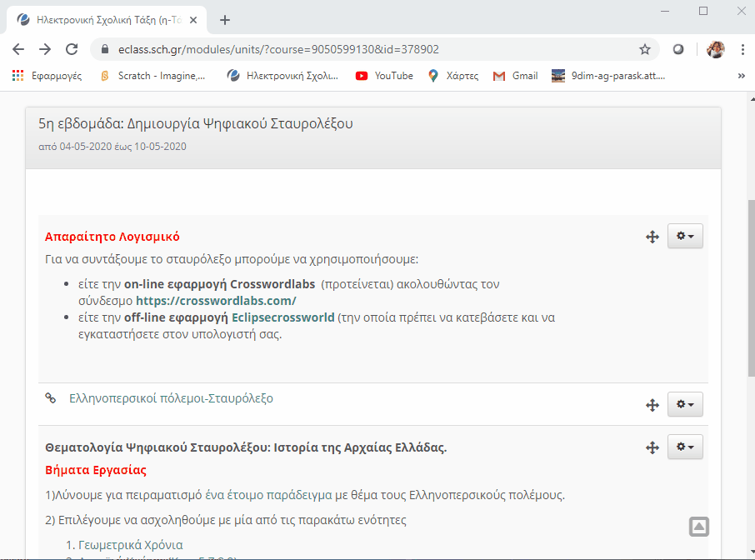Image resolution: width=755 pixels, height=560 pixels.
Task: Open the Gmail bookmark
Action: tap(515, 76)
